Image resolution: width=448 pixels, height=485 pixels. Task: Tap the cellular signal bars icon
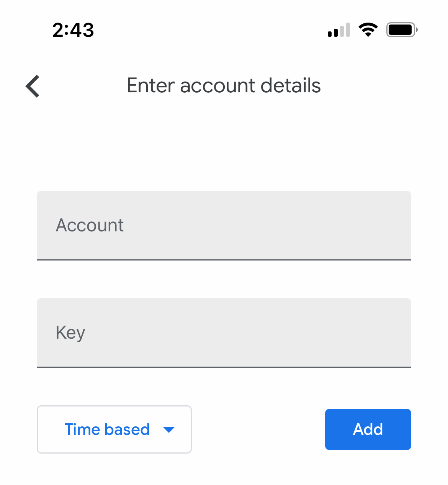339,30
